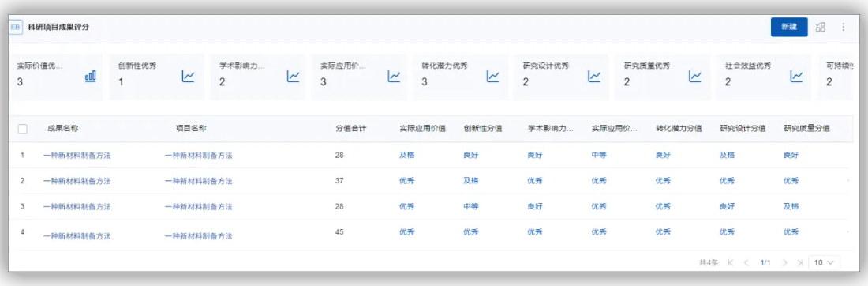Open 成果名称 link in row 1
The height and width of the screenshot is (286, 868).
[x=77, y=155]
